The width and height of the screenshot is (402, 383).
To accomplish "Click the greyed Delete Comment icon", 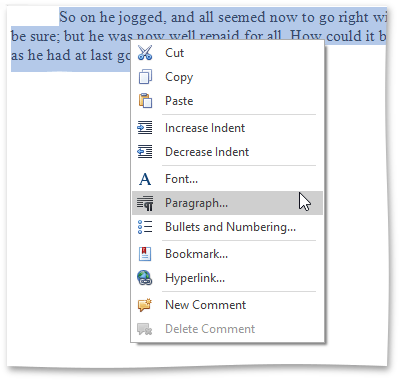I will (145, 329).
